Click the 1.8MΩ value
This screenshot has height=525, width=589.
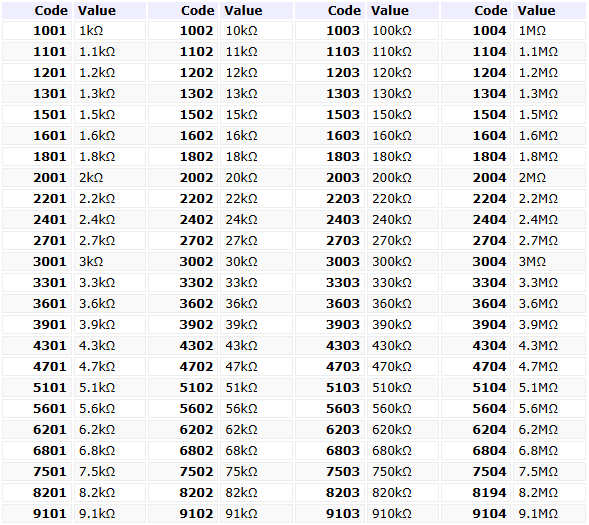(550, 157)
